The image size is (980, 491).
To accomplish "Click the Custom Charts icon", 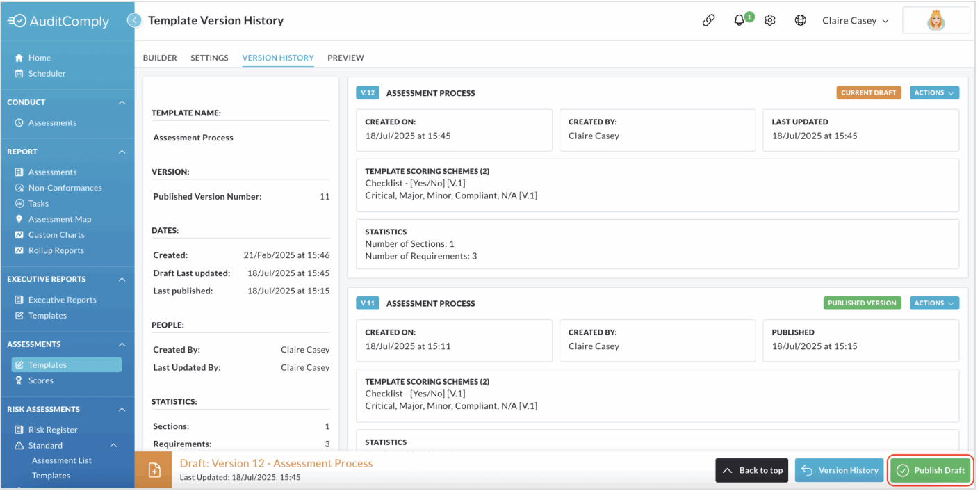I will [19, 234].
